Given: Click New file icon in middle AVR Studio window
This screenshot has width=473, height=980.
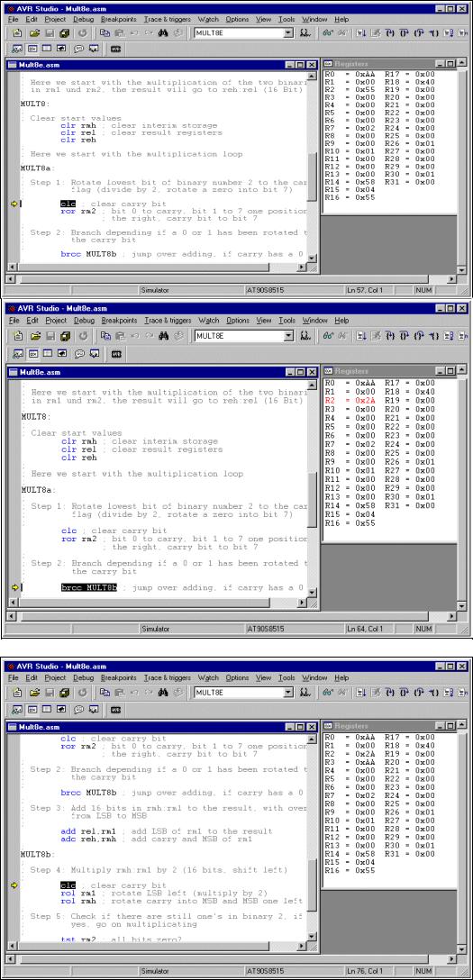Looking at the screenshot, I should tap(17, 336).
